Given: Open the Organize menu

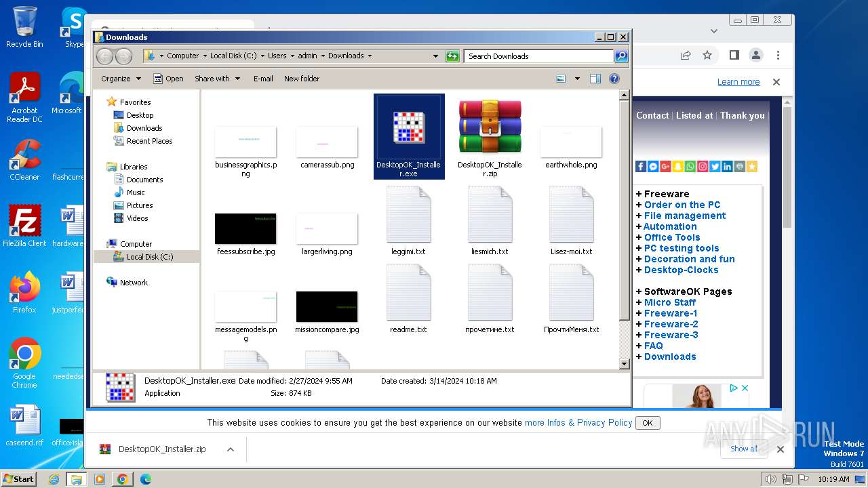Looking at the screenshot, I should (121, 79).
